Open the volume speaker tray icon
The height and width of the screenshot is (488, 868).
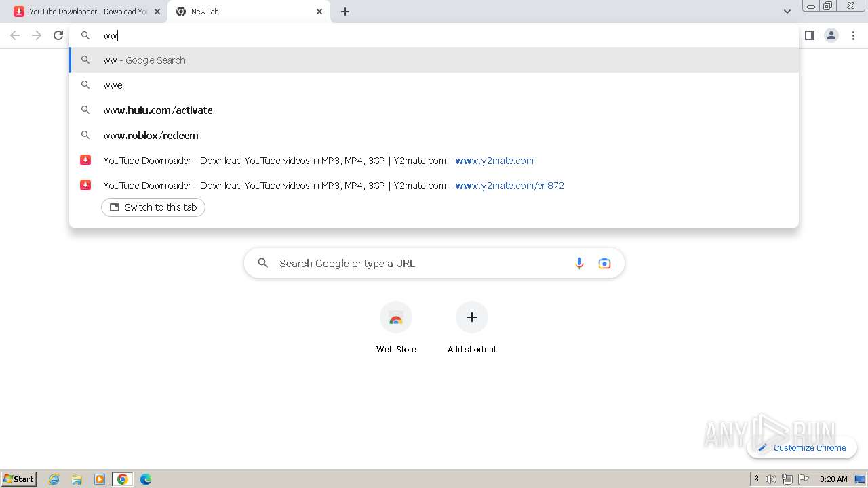tap(771, 479)
